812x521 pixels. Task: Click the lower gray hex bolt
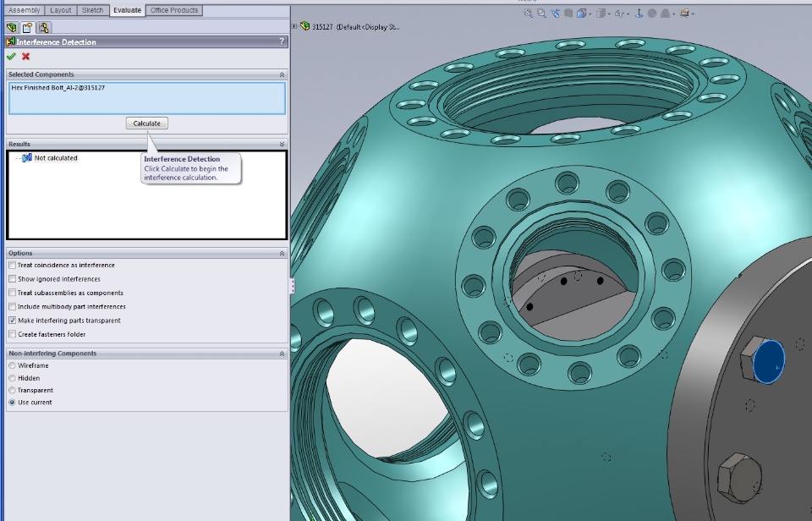tap(739, 479)
